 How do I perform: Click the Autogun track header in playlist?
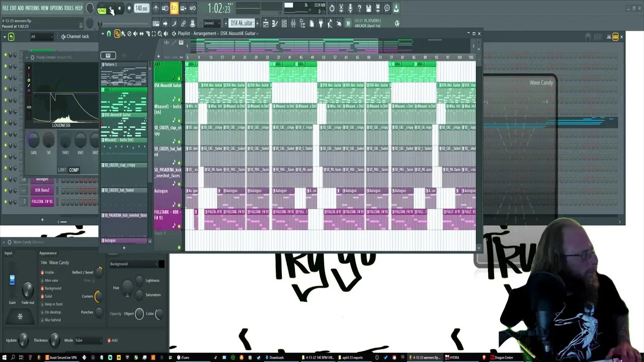click(x=168, y=198)
